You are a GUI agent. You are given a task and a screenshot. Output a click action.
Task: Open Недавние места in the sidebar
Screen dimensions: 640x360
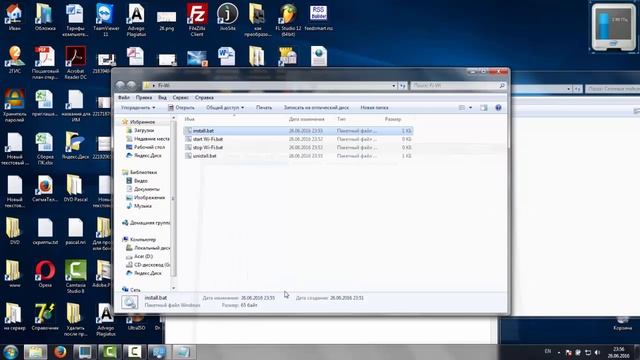pyautogui.click(x=148, y=139)
